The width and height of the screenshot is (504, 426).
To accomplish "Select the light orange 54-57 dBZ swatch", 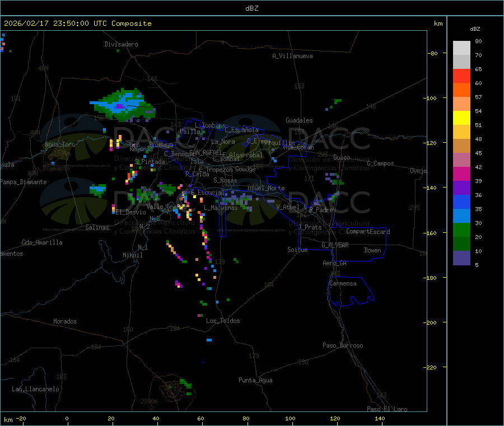I will pos(461,104).
